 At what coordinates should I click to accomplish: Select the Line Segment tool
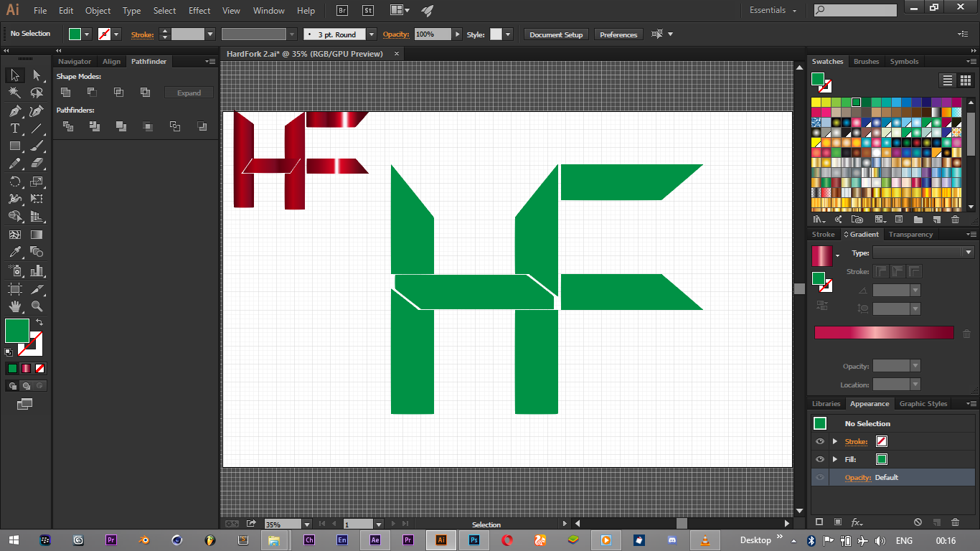tap(37, 128)
